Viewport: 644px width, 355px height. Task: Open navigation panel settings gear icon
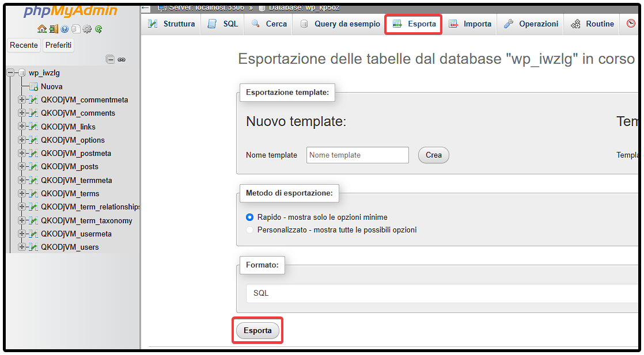pyautogui.click(x=87, y=29)
